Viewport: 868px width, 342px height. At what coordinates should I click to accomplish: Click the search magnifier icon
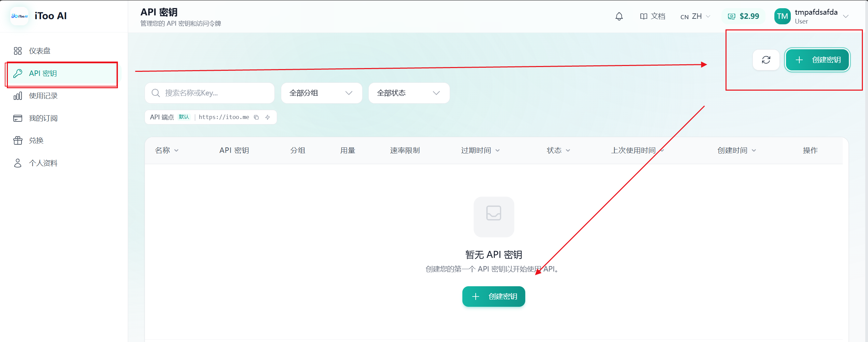(156, 93)
